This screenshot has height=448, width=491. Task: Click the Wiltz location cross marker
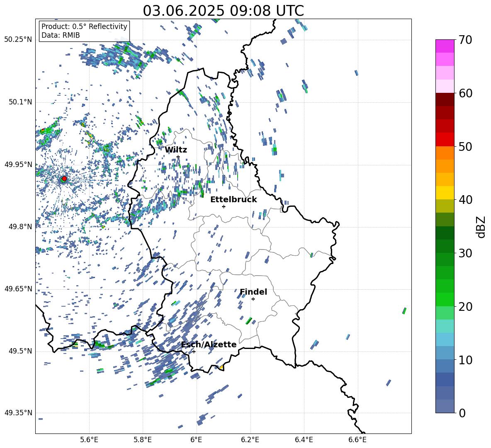[x=178, y=157]
